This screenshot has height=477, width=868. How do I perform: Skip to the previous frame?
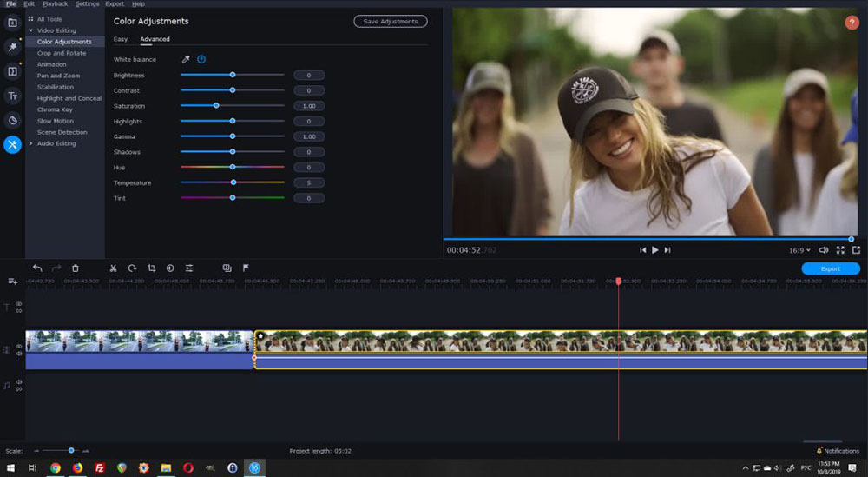coord(642,250)
